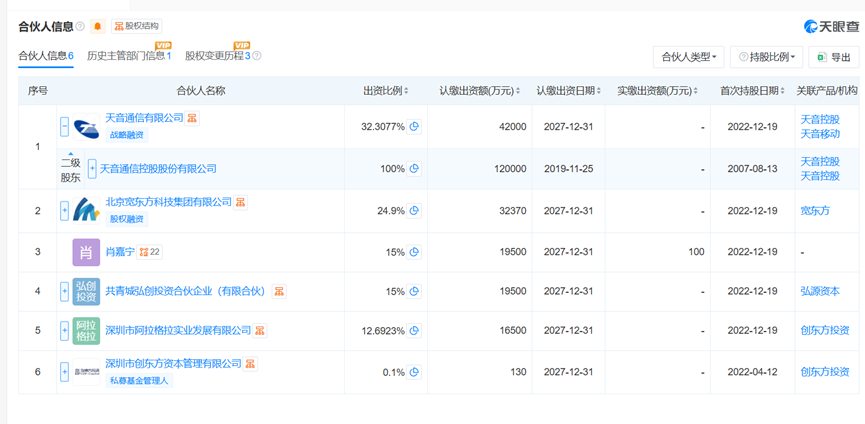The height and width of the screenshot is (424, 865).
Task: Expand the 共青城弘创投资合伙企业 row
Action: [x=65, y=291]
